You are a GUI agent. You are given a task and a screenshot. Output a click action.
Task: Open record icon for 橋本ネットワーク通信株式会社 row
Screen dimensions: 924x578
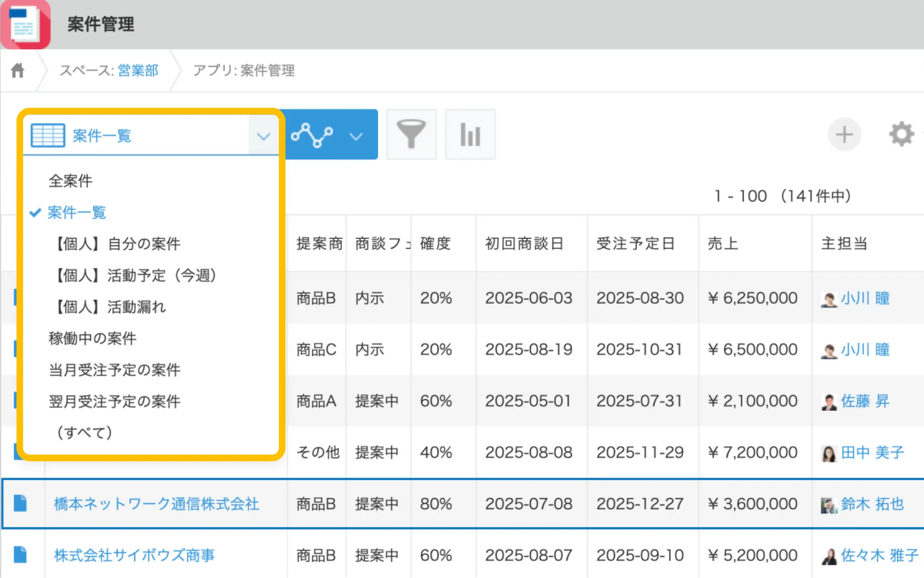20,503
